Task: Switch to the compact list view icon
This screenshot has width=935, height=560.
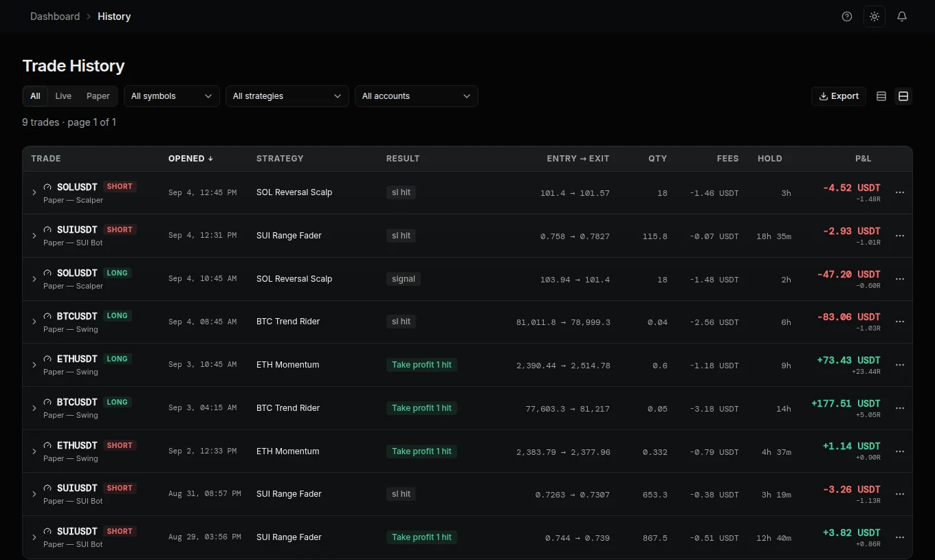Action: 881,96
